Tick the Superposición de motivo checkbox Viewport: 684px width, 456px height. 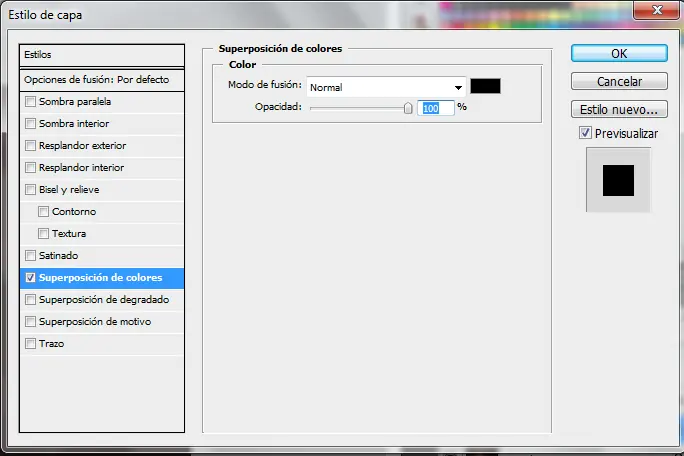point(30,322)
